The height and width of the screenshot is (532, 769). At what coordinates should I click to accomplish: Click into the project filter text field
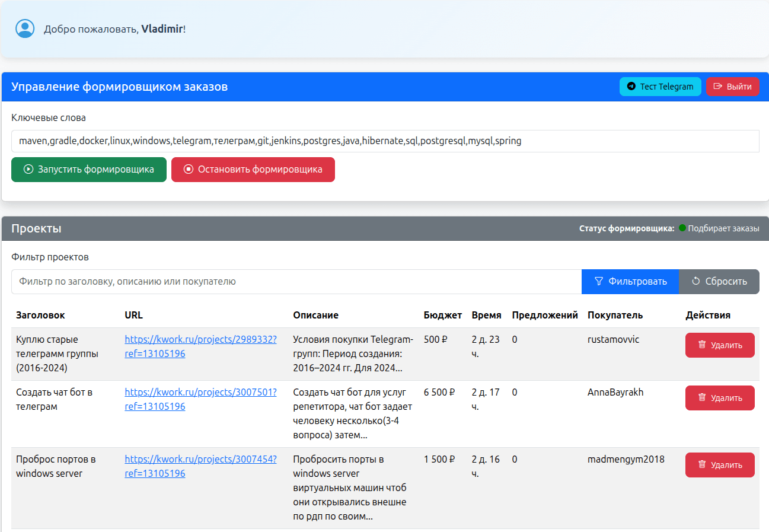click(296, 282)
